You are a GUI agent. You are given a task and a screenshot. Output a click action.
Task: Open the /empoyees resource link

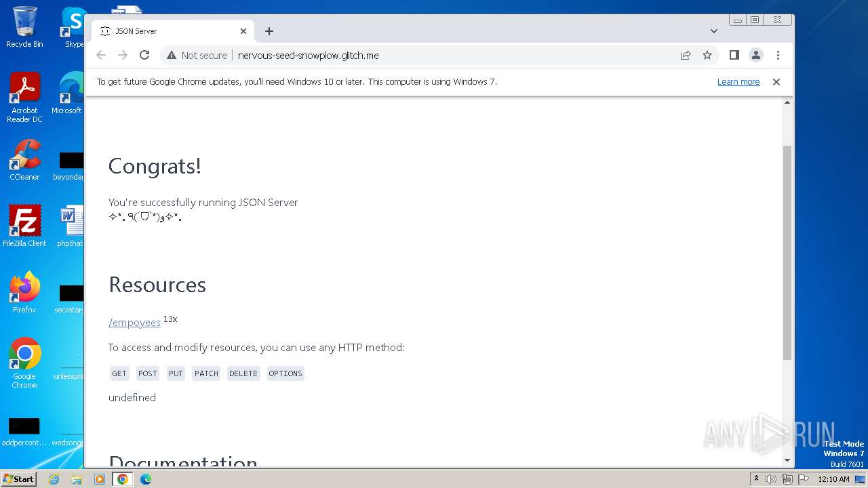tap(134, 323)
